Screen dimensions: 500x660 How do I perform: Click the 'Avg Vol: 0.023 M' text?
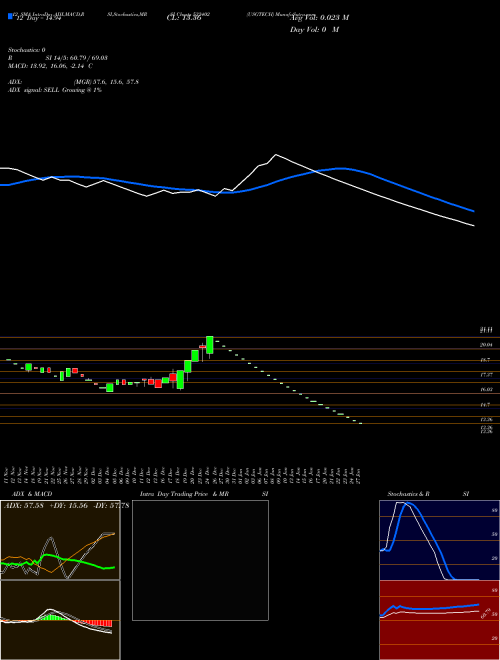(319, 18)
